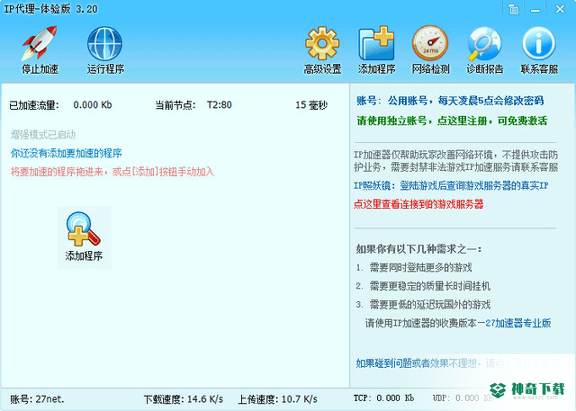Click the 账号: 27net. status bar entry

[37, 399]
